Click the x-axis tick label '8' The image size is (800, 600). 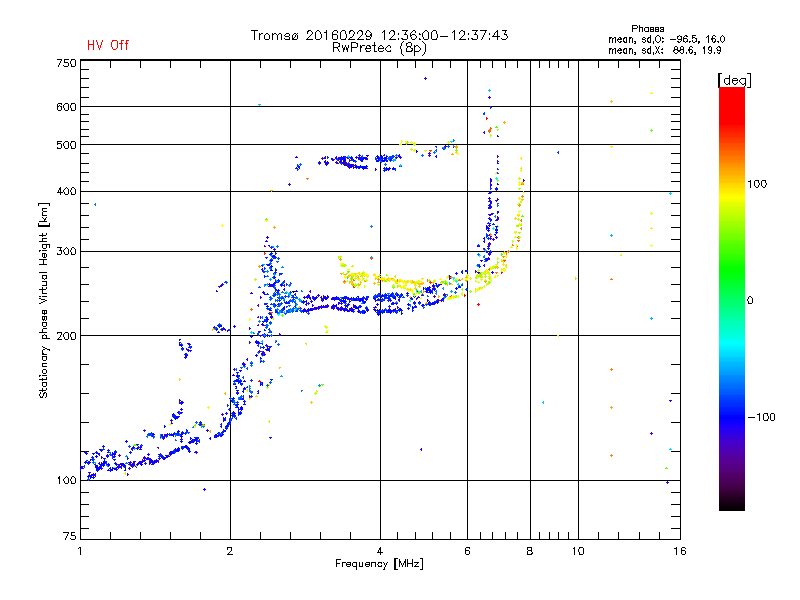click(530, 551)
